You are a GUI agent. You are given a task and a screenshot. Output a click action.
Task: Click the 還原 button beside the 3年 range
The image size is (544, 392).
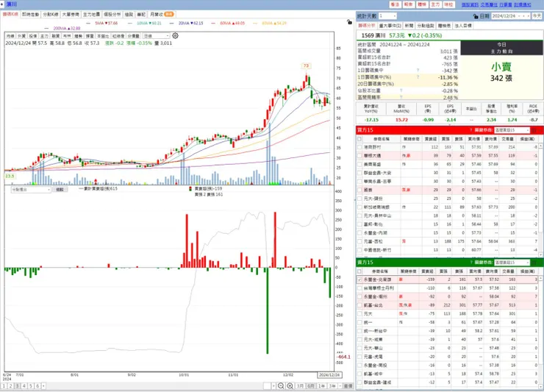[x=348, y=386]
